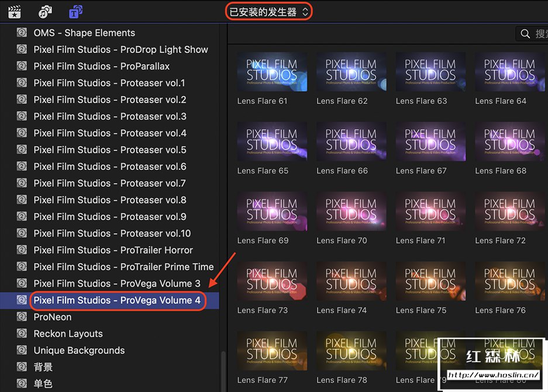Click the category icon beside Proteaser vol.2
Image resolution: width=548 pixels, height=392 pixels.
pos(22,99)
